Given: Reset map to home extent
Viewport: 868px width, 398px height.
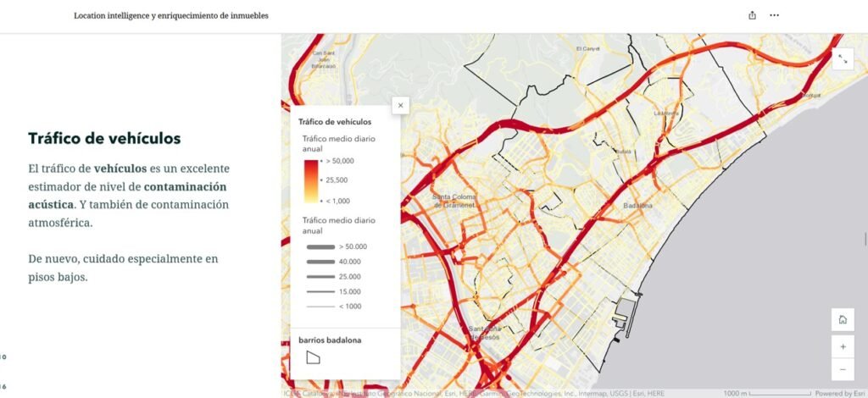Looking at the screenshot, I should (843, 319).
